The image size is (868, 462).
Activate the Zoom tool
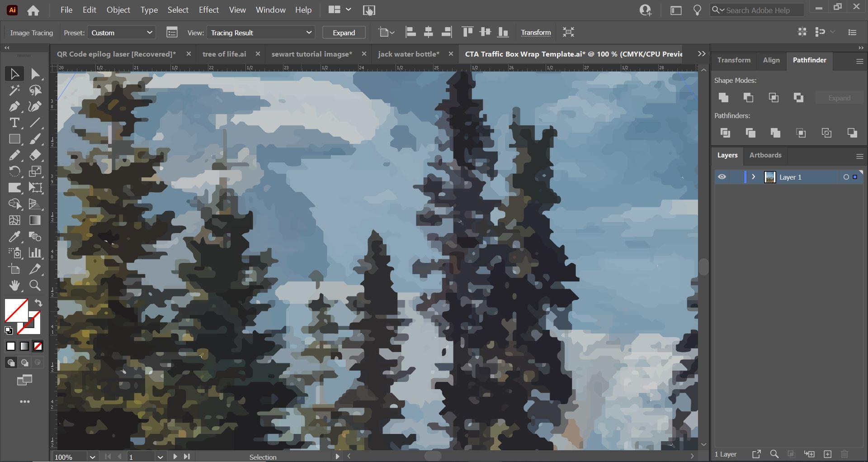pos(35,286)
